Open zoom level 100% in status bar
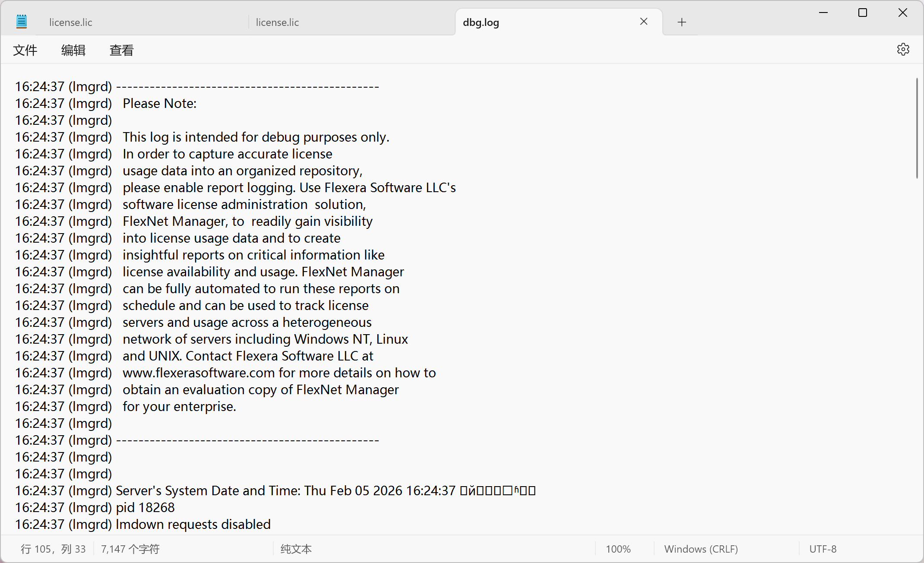 pos(618,549)
